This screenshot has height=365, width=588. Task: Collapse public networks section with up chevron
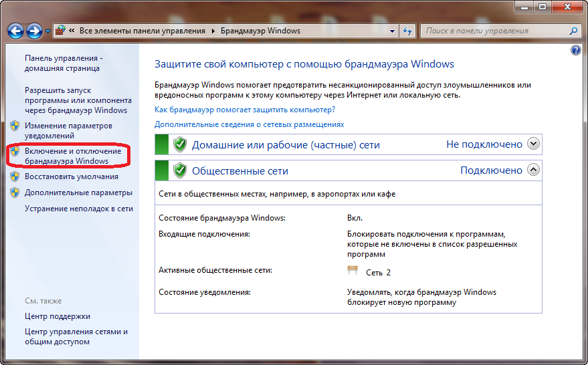pyautogui.click(x=533, y=170)
